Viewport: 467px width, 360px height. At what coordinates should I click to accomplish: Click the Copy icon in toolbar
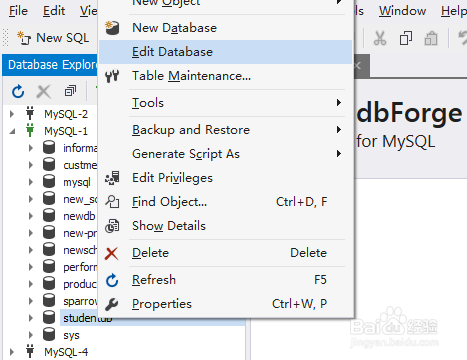coord(406,38)
